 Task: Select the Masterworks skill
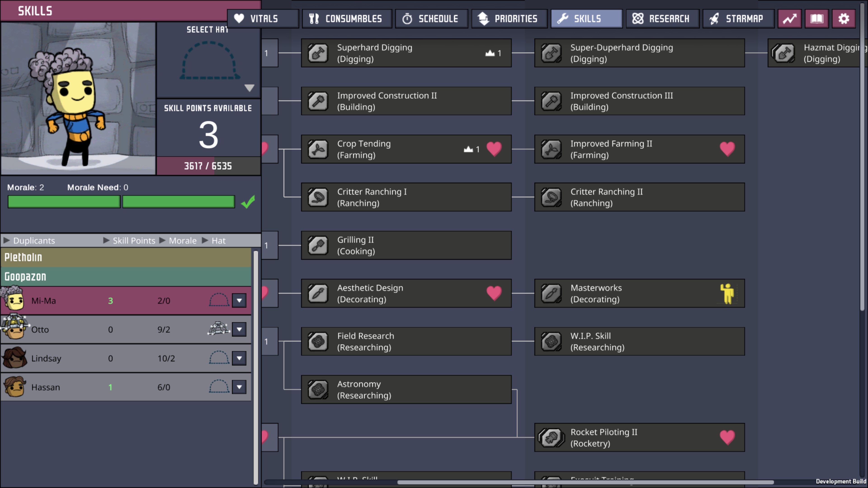(639, 293)
